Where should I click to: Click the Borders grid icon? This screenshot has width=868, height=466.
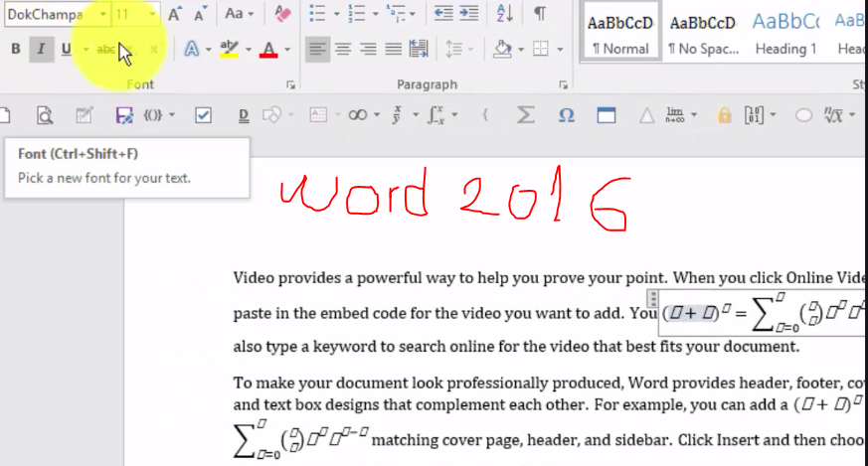pyautogui.click(x=540, y=50)
